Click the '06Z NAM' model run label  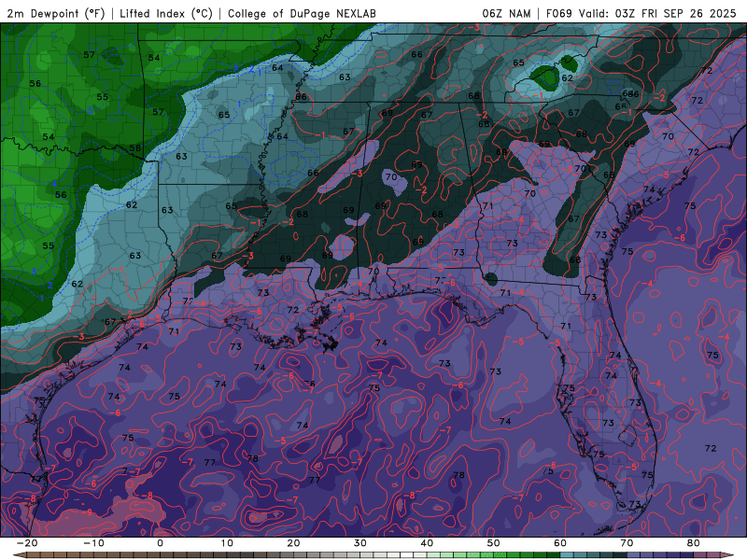point(506,13)
